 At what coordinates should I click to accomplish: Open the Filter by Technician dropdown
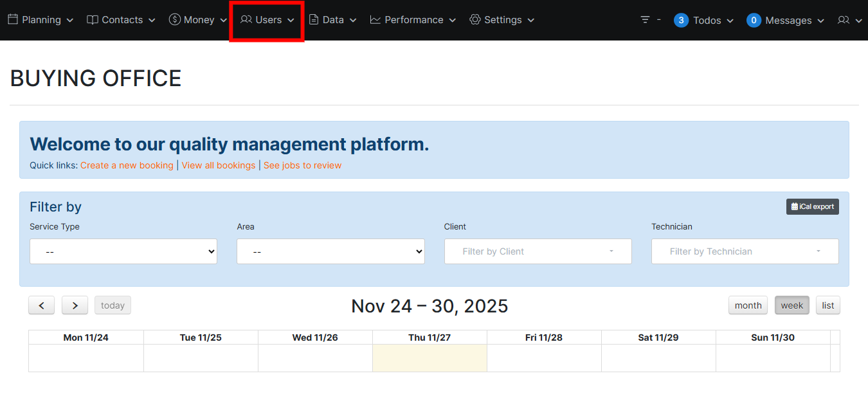(x=745, y=251)
